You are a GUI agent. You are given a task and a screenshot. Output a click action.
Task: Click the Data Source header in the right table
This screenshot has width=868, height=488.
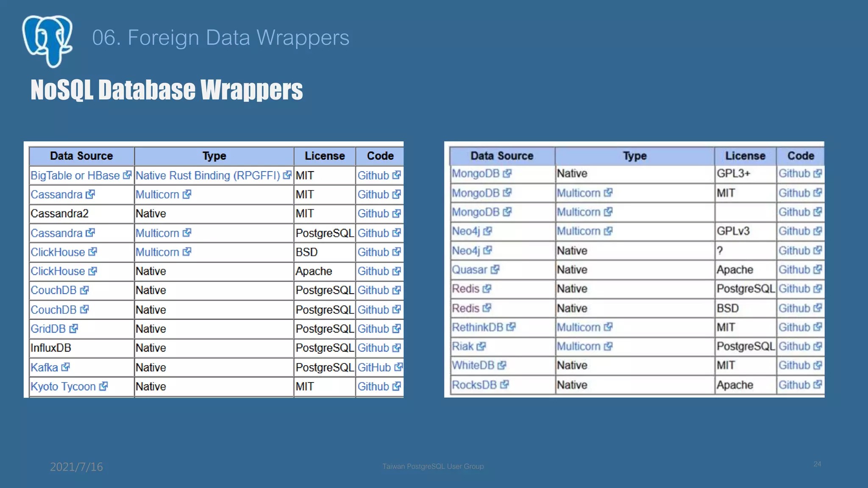click(x=502, y=156)
